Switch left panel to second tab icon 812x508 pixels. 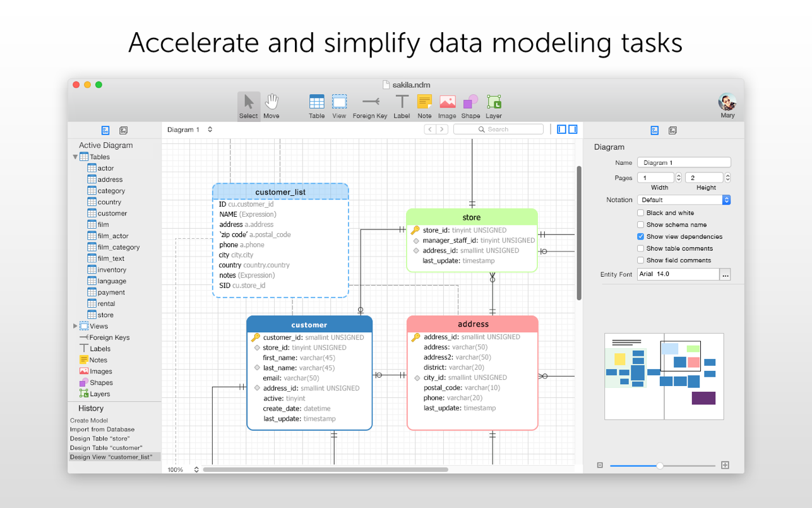click(123, 130)
